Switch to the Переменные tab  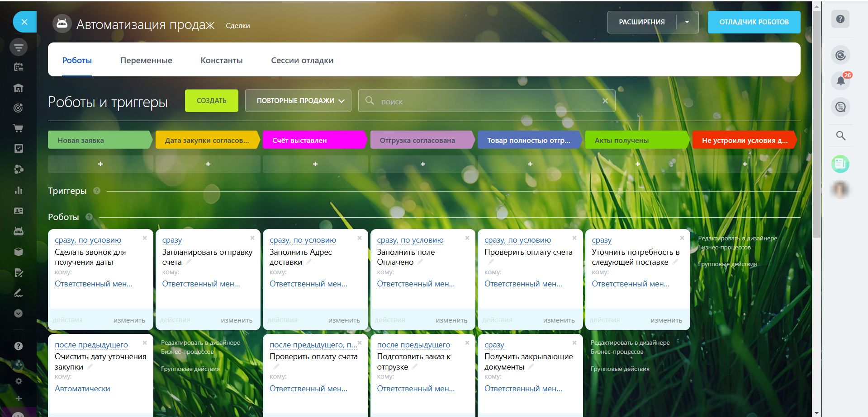(x=146, y=61)
